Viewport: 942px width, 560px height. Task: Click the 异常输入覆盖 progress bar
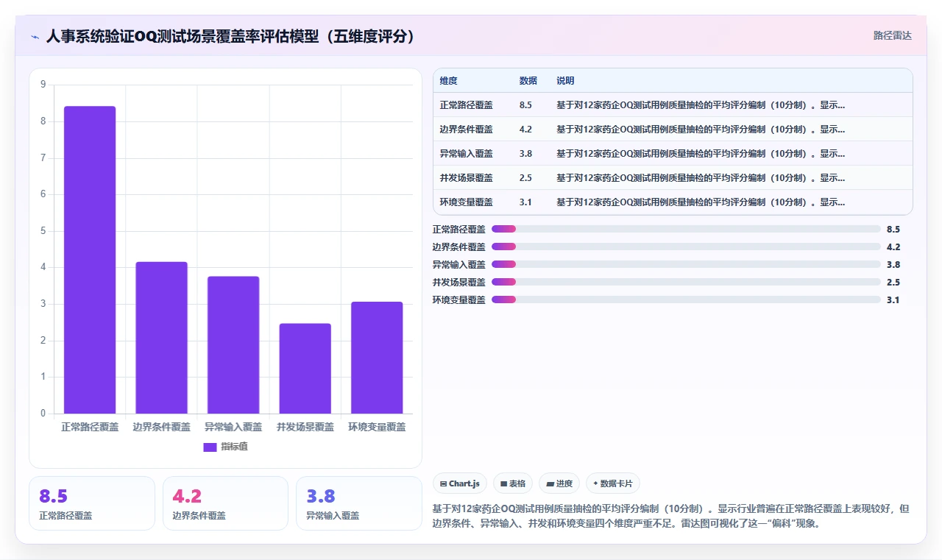[x=686, y=265]
